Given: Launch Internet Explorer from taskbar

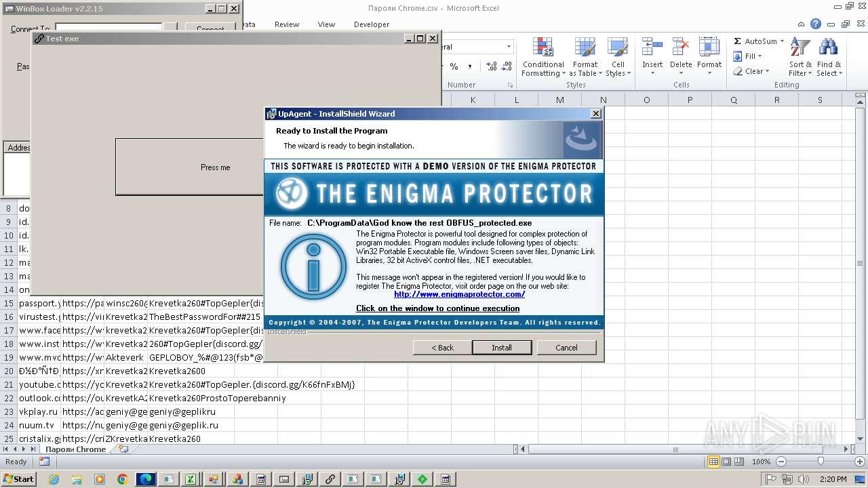Looking at the screenshot, I should click(x=54, y=479).
